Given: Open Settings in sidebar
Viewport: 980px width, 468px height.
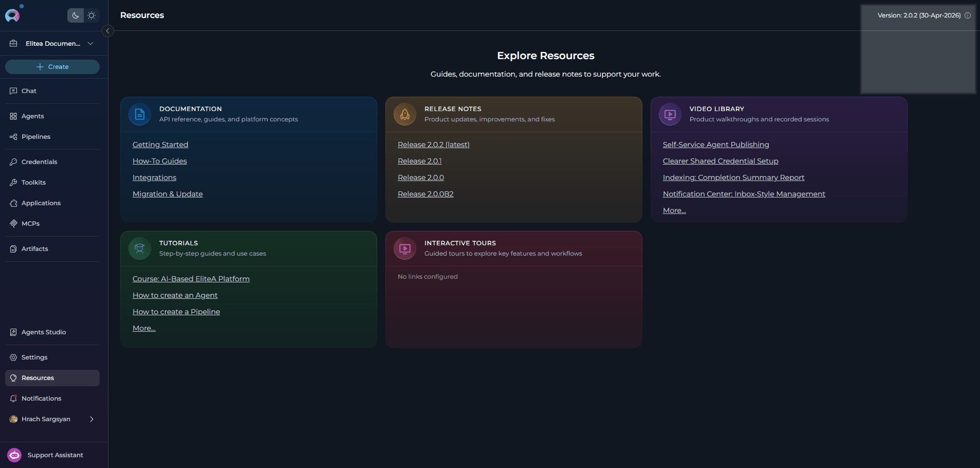Looking at the screenshot, I should point(34,357).
